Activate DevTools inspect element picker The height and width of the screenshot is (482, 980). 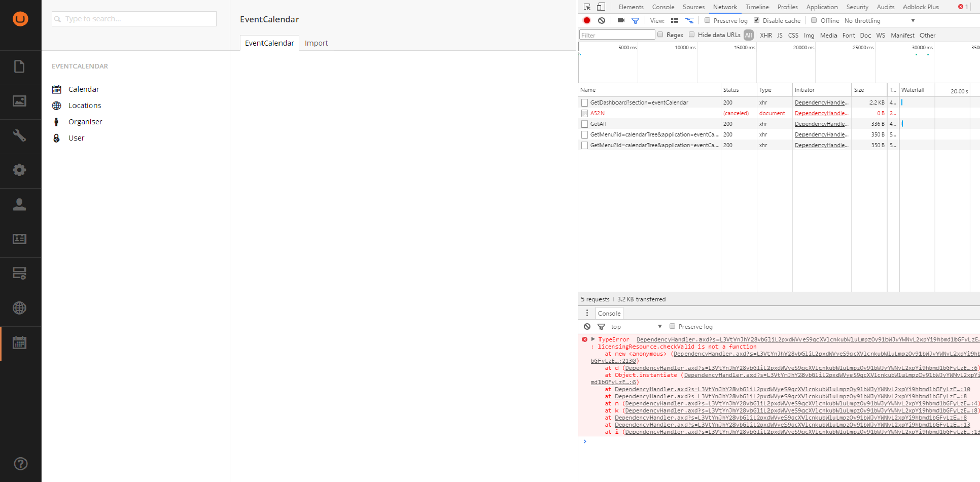coord(587,7)
